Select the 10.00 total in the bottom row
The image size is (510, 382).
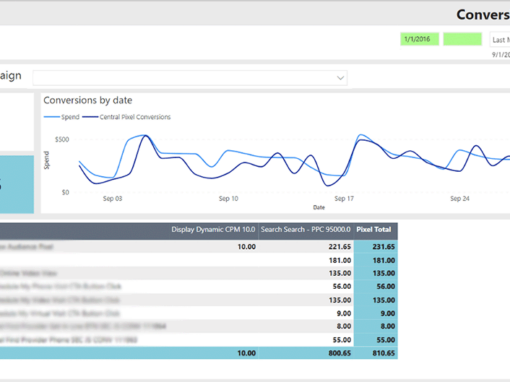(x=246, y=353)
